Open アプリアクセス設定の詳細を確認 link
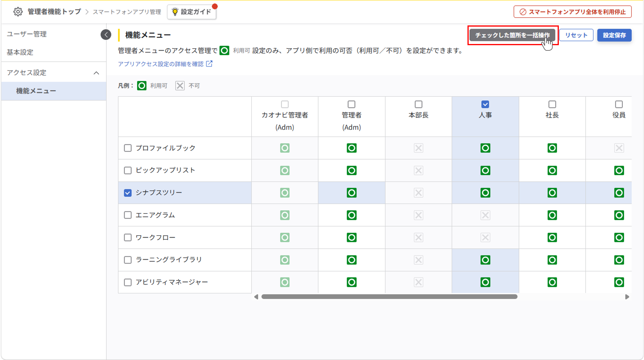This screenshot has height=360, width=644. (165, 64)
